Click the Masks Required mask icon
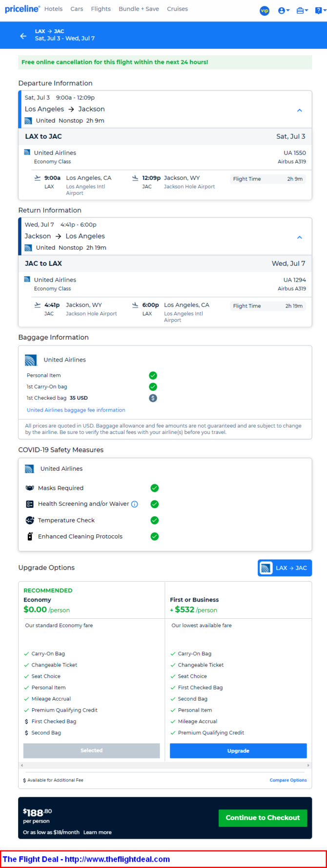 tap(30, 488)
